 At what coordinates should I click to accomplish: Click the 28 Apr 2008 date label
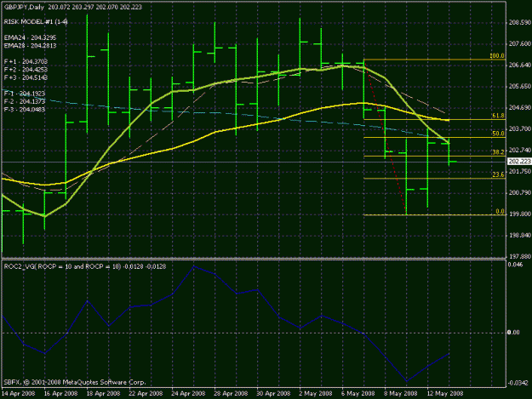(231, 394)
